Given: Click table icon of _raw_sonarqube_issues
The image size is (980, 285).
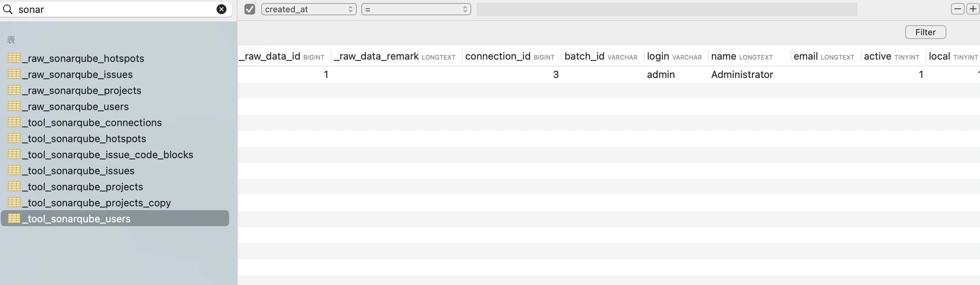Looking at the screenshot, I should (14, 74).
